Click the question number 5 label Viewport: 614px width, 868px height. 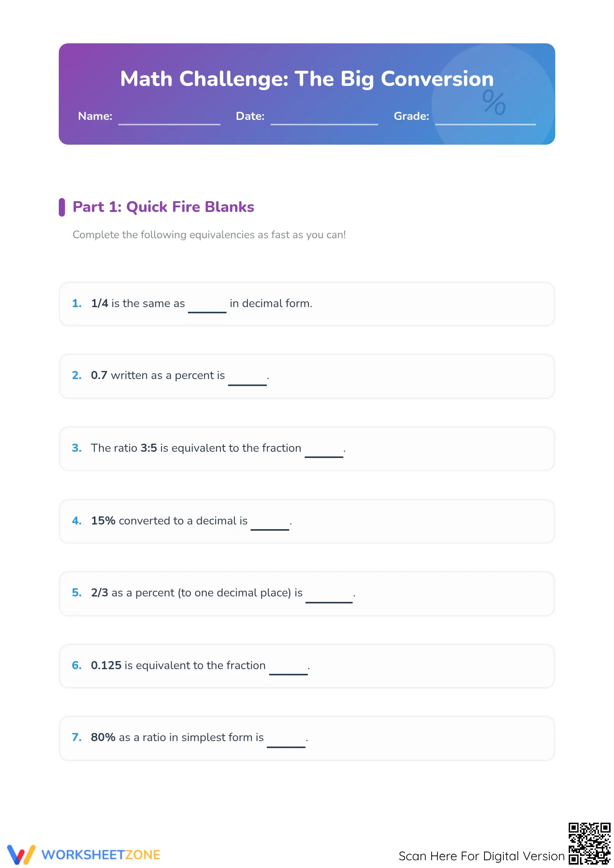coord(77,593)
